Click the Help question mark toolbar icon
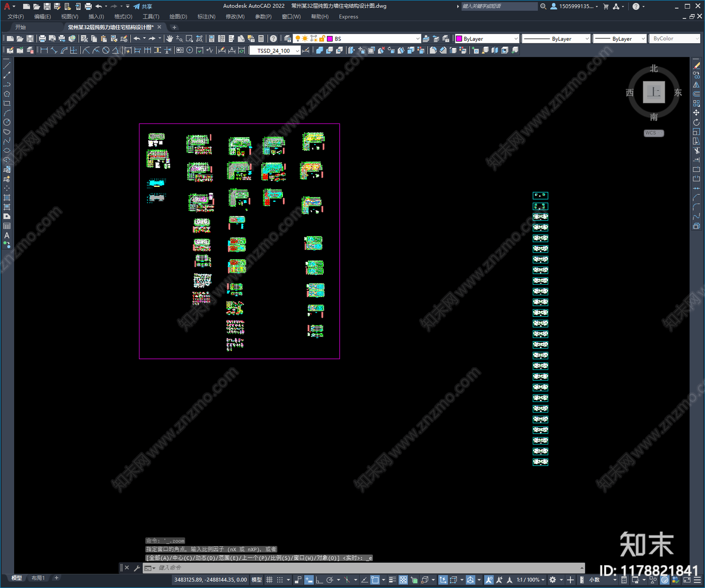The height and width of the screenshot is (588, 705). click(273, 39)
